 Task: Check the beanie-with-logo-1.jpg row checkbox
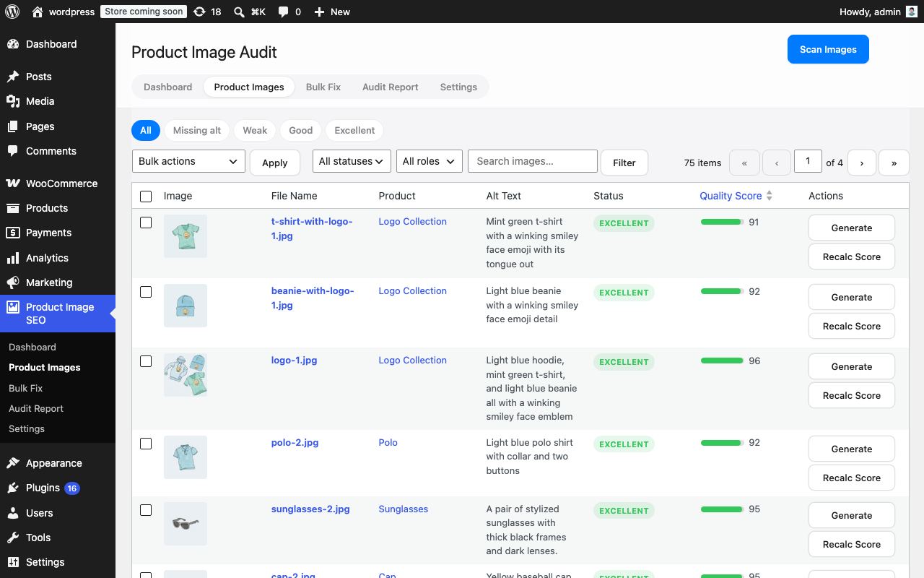tap(146, 292)
